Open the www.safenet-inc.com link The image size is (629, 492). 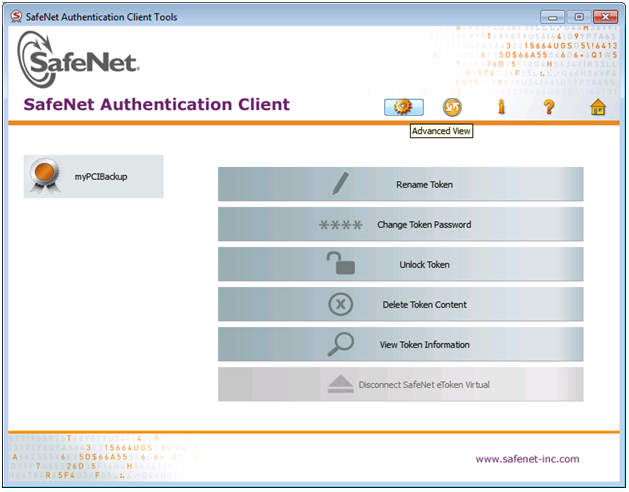[527, 459]
